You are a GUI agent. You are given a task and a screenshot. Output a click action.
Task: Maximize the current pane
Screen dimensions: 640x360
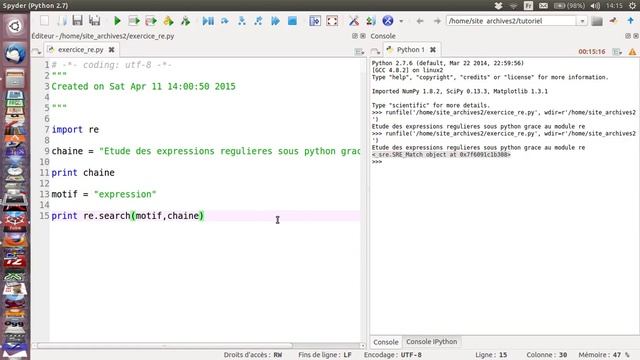point(315,21)
